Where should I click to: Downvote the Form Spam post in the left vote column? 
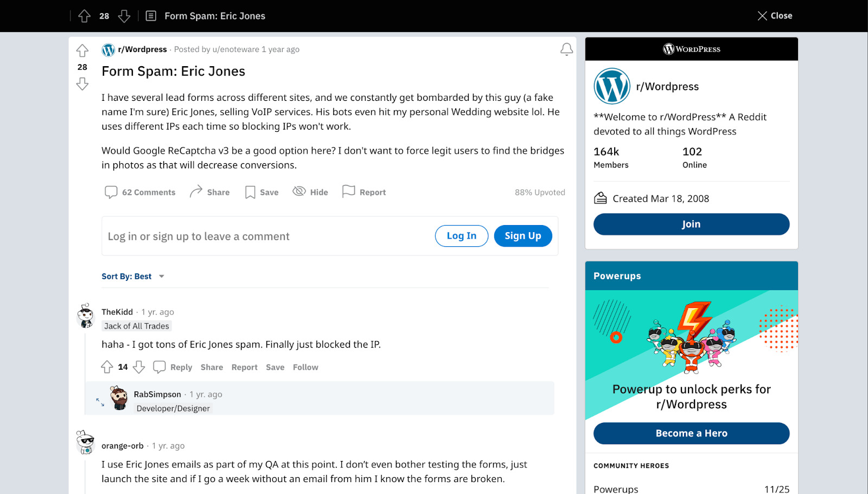tap(82, 84)
